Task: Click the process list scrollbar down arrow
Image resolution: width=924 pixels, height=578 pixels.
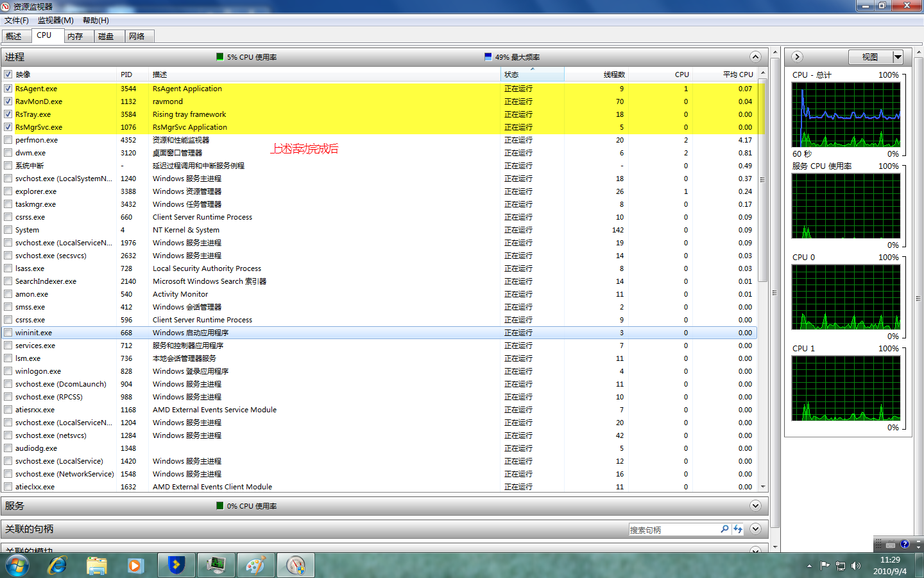Action: pos(763,487)
